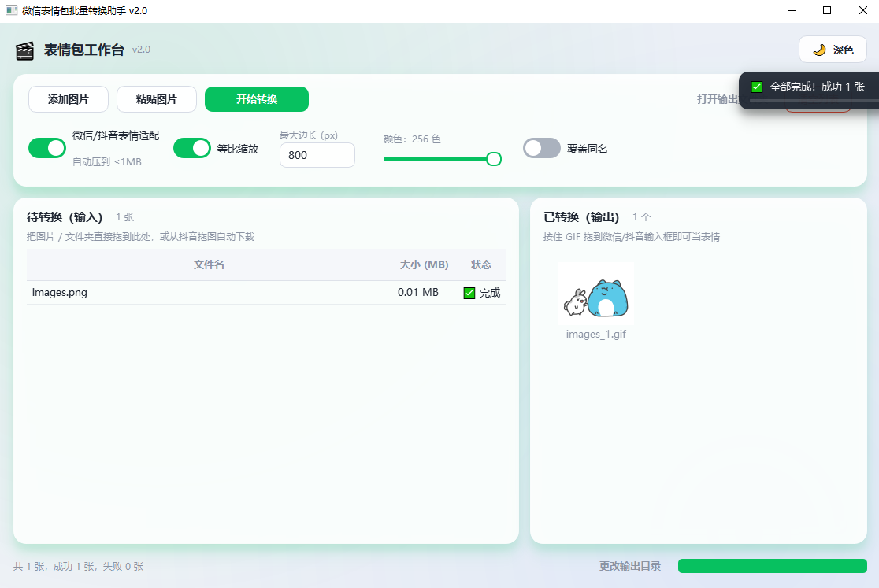
Task: Start conversion with the 开始转换 button
Action: pos(257,99)
